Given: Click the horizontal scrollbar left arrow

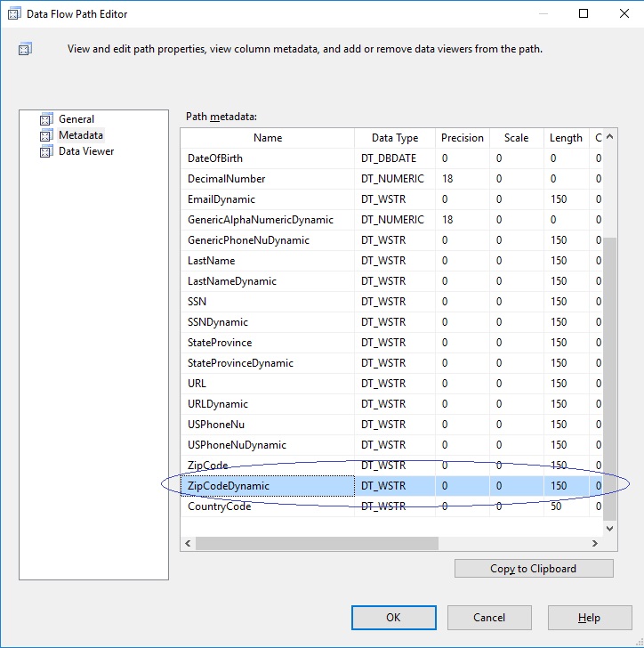Looking at the screenshot, I should click(188, 543).
